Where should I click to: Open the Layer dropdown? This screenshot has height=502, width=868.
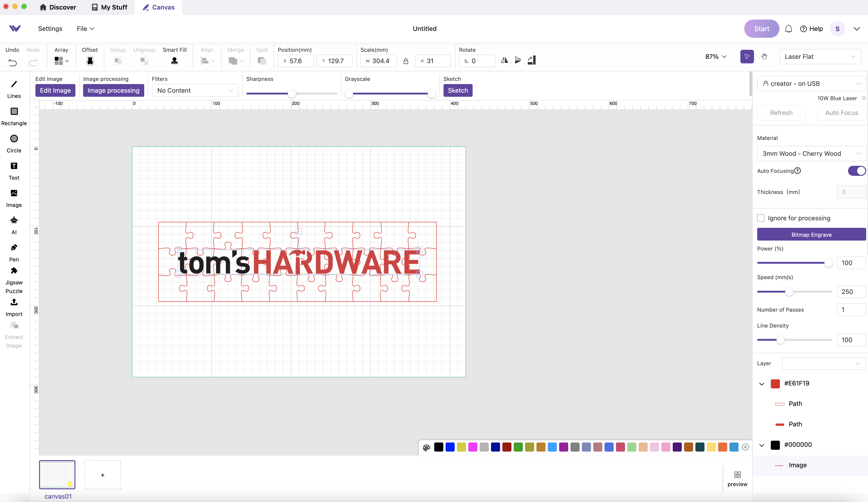point(824,363)
